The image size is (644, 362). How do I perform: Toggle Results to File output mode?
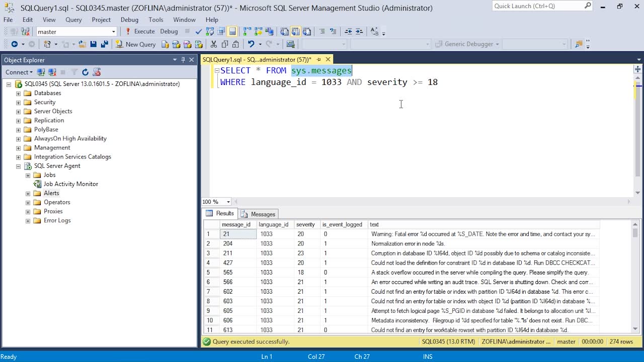(306, 31)
